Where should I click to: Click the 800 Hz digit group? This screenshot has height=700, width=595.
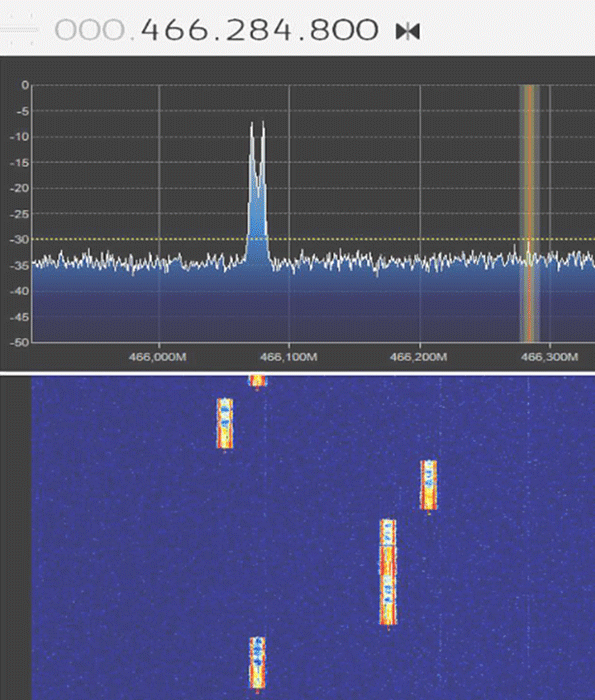(345, 30)
